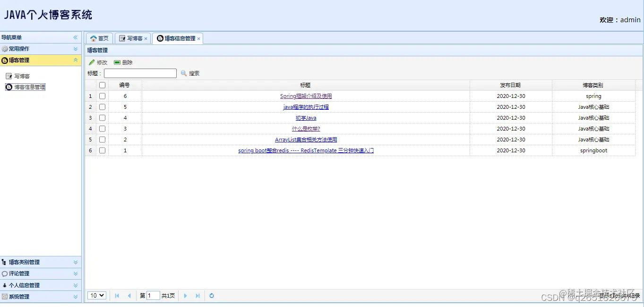Check the 初学Java row checkbox
644x307 pixels.
(x=102, y=118)
